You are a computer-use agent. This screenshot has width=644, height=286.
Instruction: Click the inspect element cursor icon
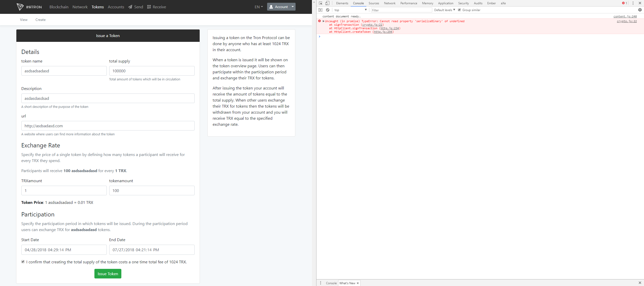[320, 3]
